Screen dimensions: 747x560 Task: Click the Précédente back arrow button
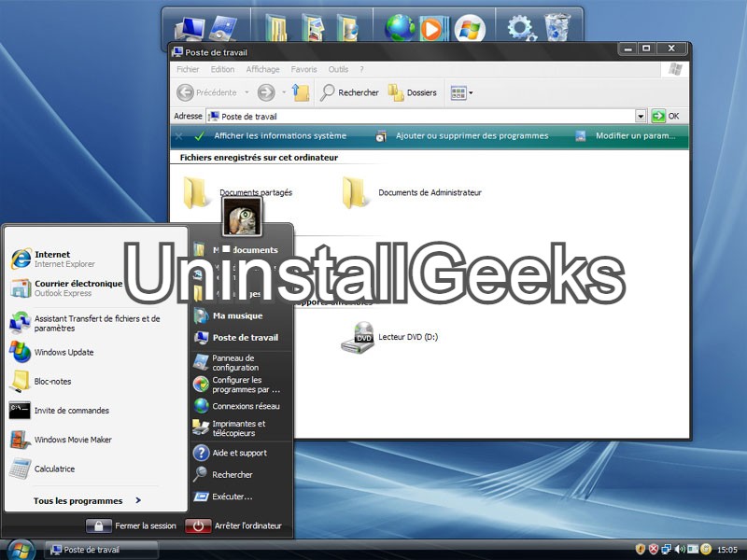click(x=206, y=92)
